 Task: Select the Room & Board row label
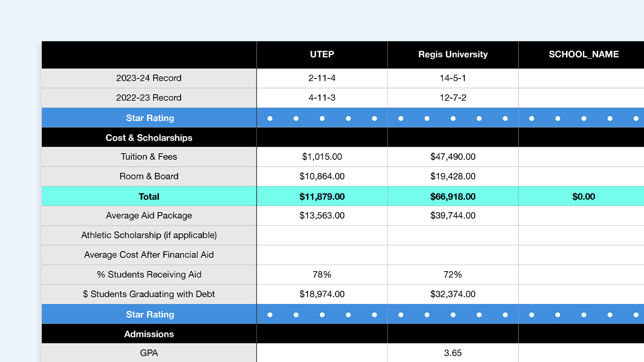[149, 176]
